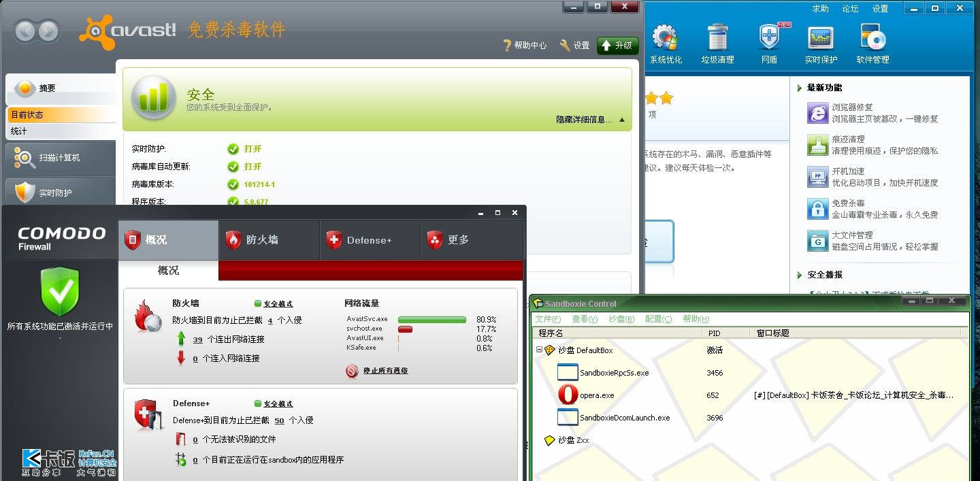Open 扫描计算机 scan computer in avast
Viewport: 980px width, 481px height.
point(61,158)
